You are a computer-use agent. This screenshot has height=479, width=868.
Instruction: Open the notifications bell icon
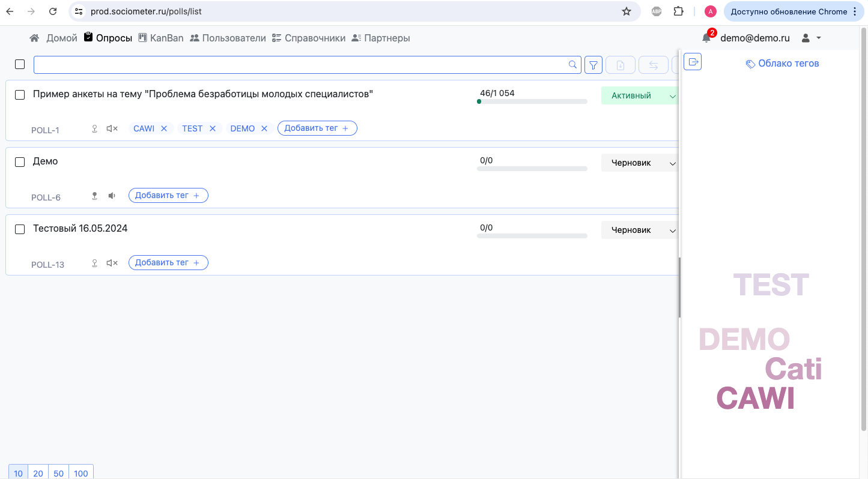pos(706,38)
